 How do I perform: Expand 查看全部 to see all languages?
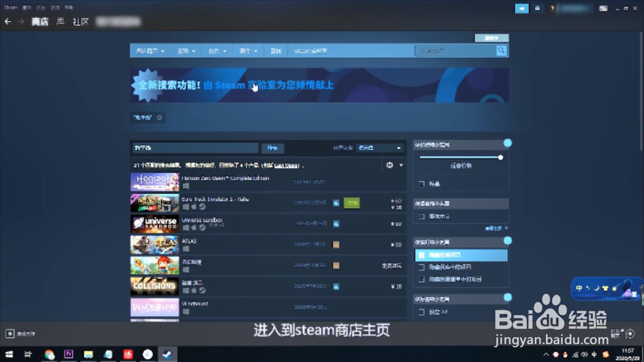(496, 228)
